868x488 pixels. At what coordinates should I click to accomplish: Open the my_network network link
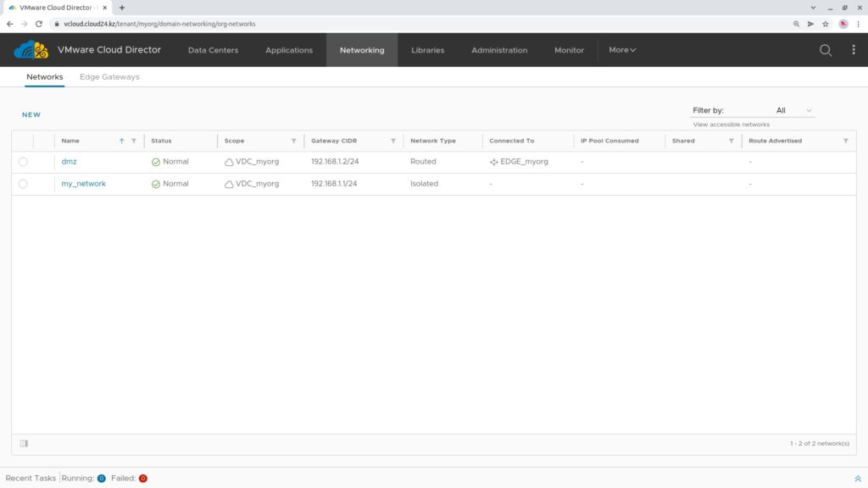(x=84, y=184)
